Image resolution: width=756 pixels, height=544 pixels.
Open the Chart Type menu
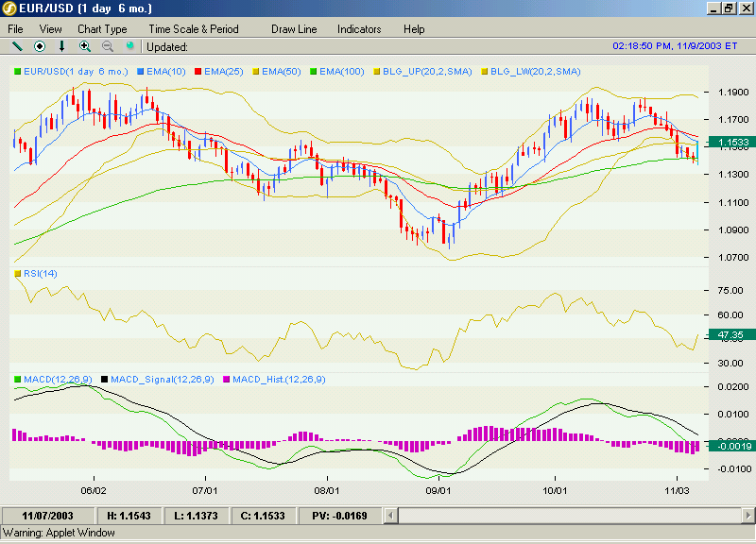[x=102, y=29]
